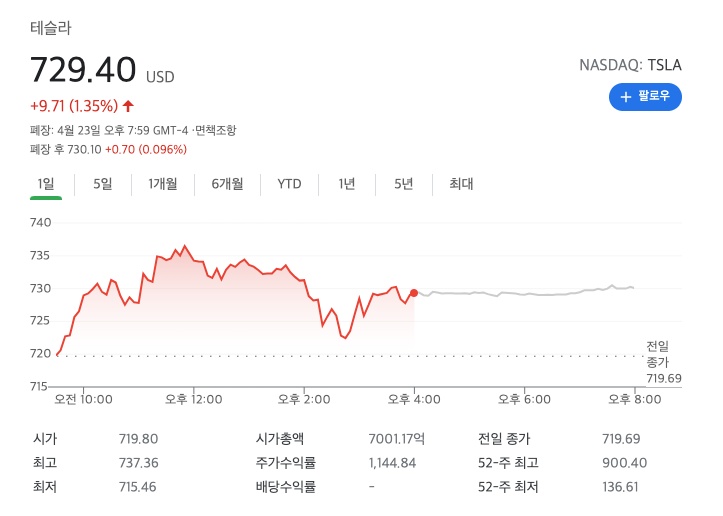
Task: Click the 52-주 최고 value 900.40
Action: (x=620, y=462)
